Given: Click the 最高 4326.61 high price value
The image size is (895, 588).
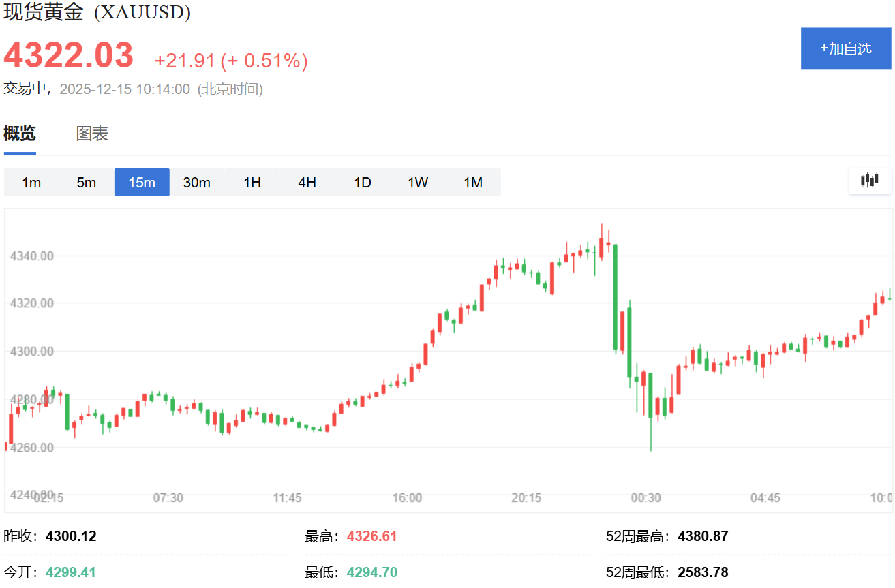Looking at the screenshot, I should [372, 536].
